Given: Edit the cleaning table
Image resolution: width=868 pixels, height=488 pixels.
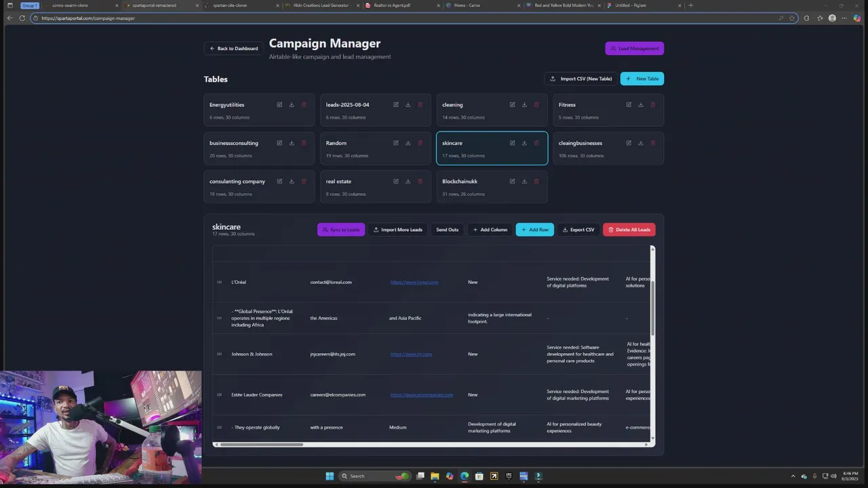Looking at the screenshot, I should pyautogui.click(x=513, y=104).
